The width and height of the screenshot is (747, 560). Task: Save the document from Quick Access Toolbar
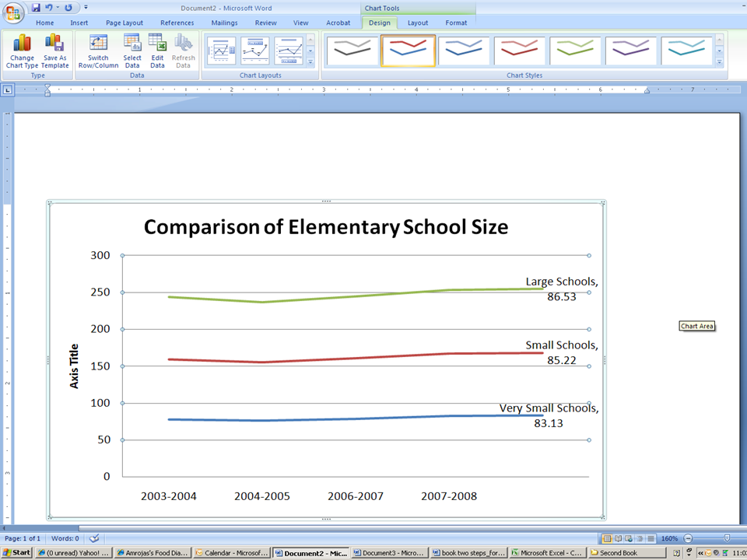tap(36, 8)
